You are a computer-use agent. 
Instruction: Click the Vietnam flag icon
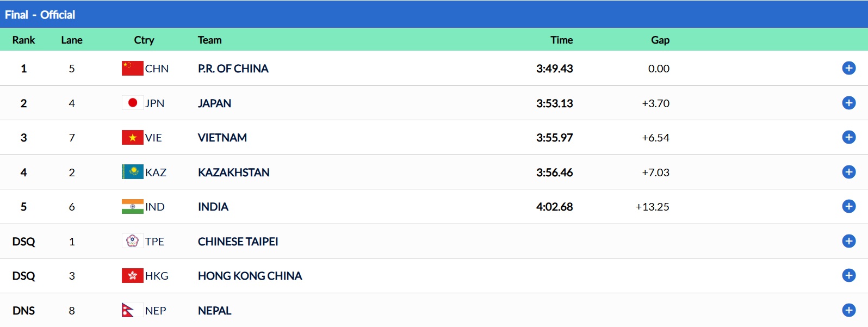pyautogui.click(x=132, y=138)
